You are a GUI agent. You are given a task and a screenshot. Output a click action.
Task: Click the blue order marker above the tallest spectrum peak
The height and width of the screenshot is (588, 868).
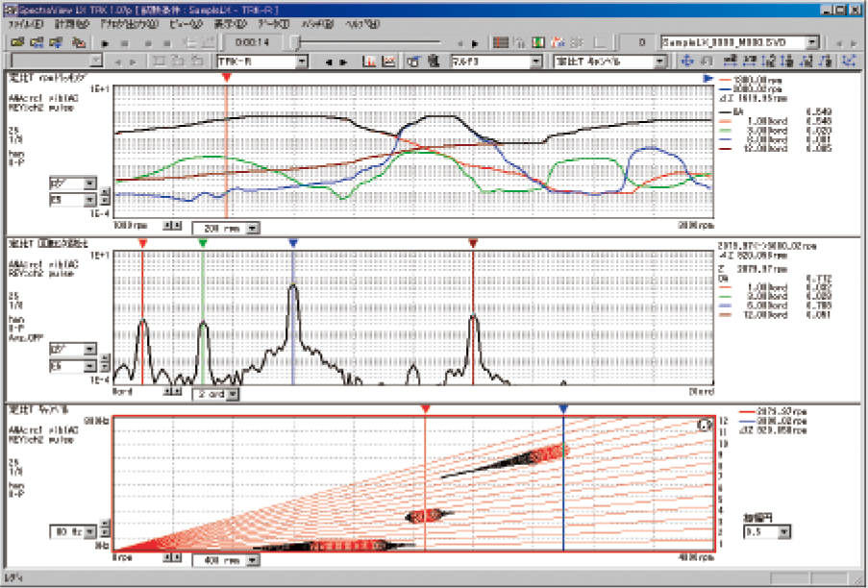point(293,243)
